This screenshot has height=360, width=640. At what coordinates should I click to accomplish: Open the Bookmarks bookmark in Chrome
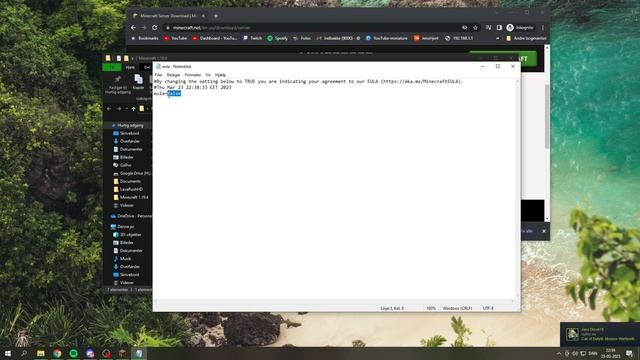(x=144, y=38)
